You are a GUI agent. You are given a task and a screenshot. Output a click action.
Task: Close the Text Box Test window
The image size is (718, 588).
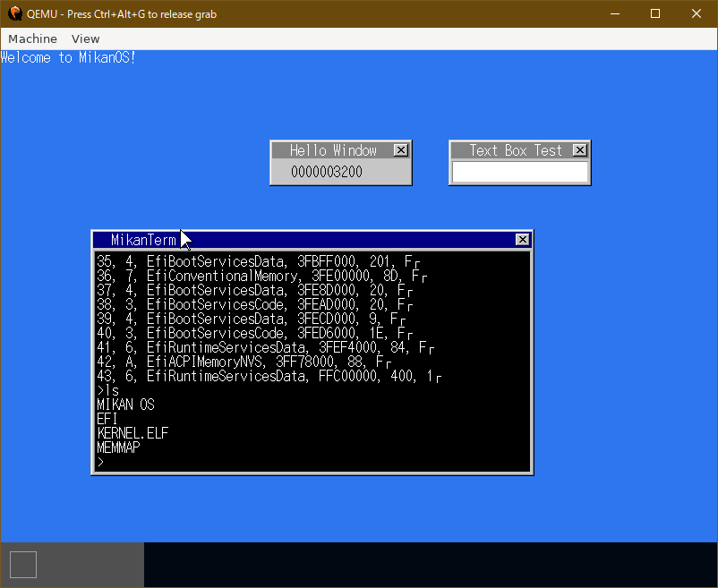tap(580, 150)
